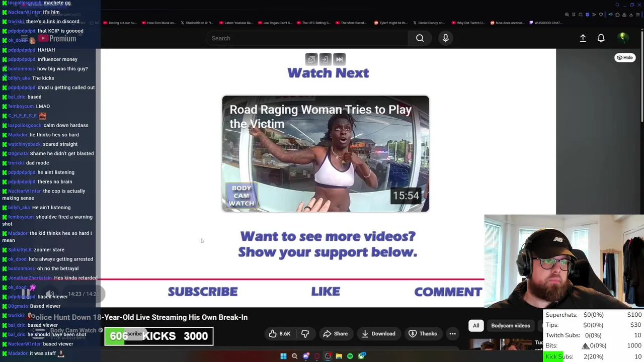Click the SUBSCRIBE end-screen text
Image resolution: width=644 pixels, height=362 pixels.
202,292
